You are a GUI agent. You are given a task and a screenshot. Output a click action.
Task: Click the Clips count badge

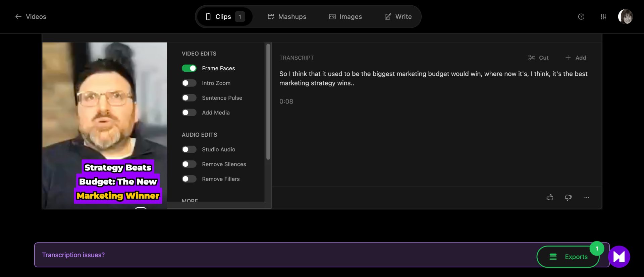tap(240, 17)
